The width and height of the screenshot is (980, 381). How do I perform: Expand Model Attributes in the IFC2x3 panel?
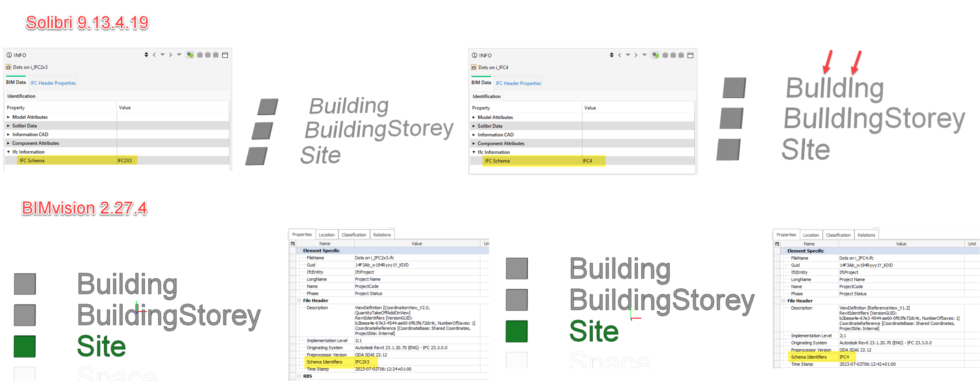point(8,117)
